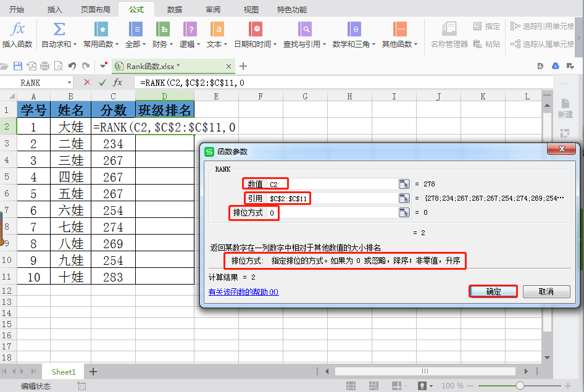Open the 逻辑 logical functions icon
The image size is (584, 392).
tap(190, 29)
